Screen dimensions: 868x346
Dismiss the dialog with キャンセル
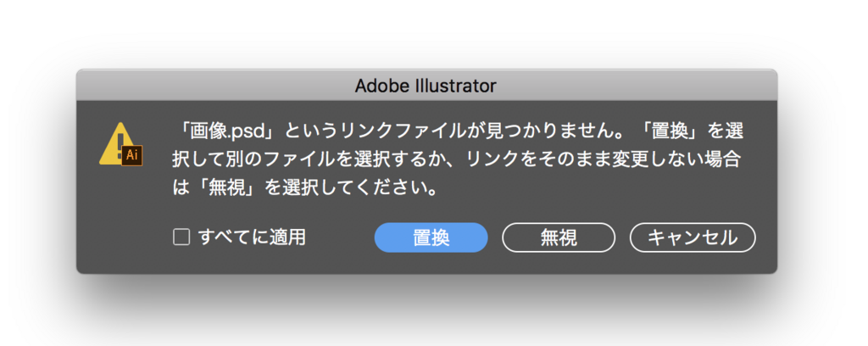[693, 237]
